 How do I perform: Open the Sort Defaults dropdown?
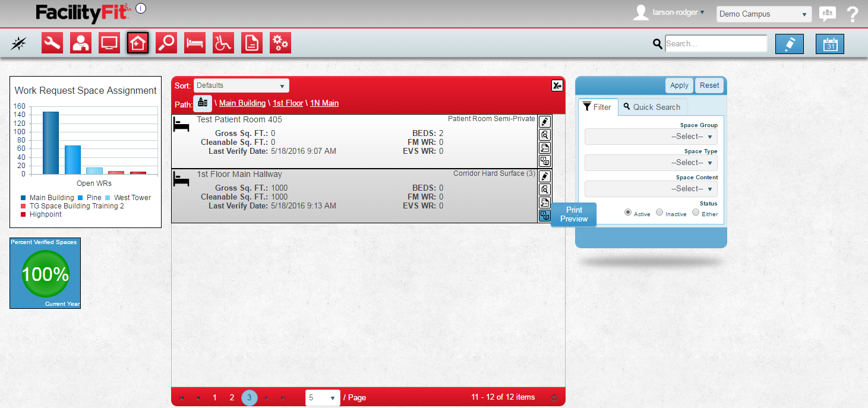(x=241, y=86)
